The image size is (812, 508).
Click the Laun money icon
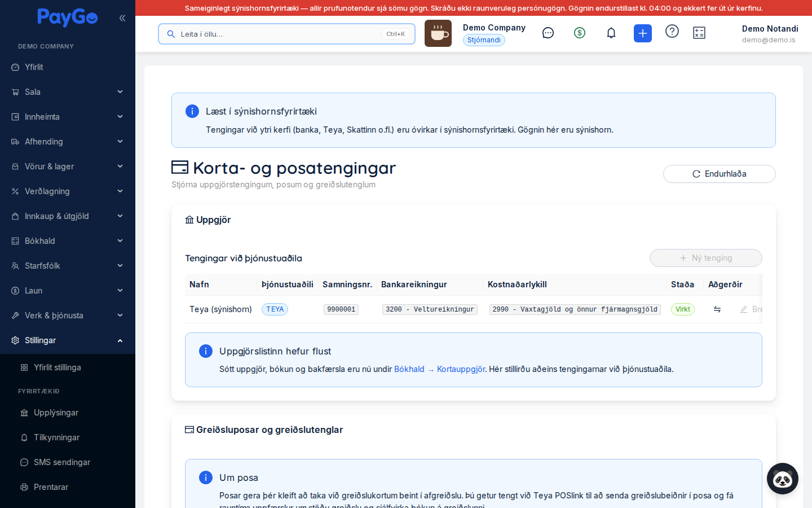(x=15, y=291)
